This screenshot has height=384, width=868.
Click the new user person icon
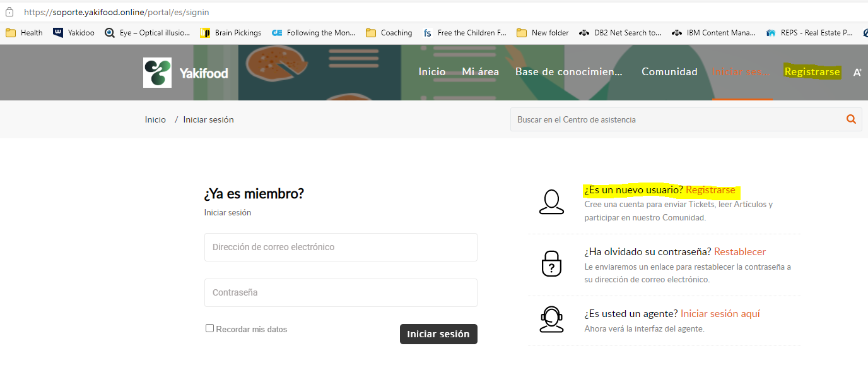click(x=551, y=201)
